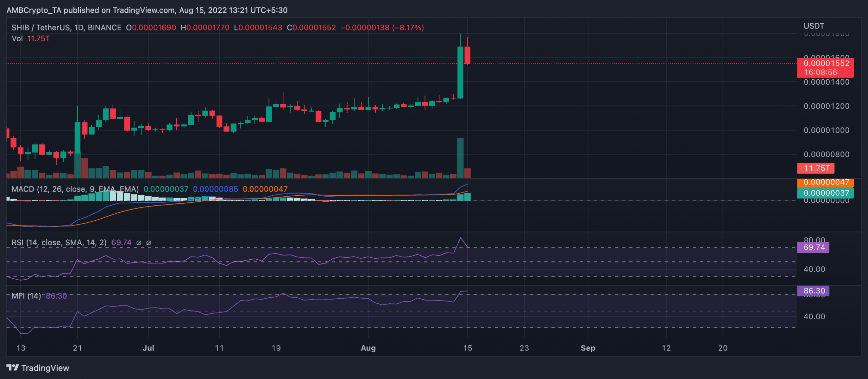Click the price change −0.00000138 (−8.17%)
Image resolution: width=868 pixels, height=379 pixels.
point(382,27)
